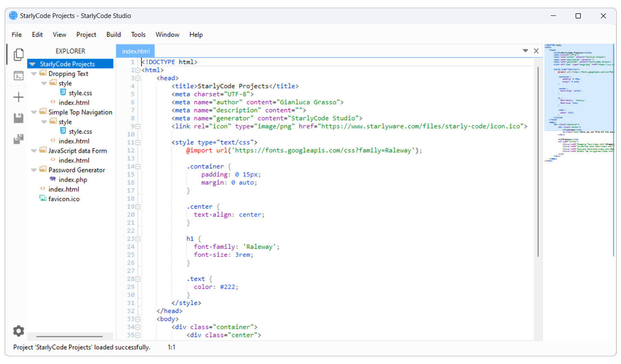Fold the head block at line 3
The height and width of the screenshot is (364, 621).
(x=138, y=78)
